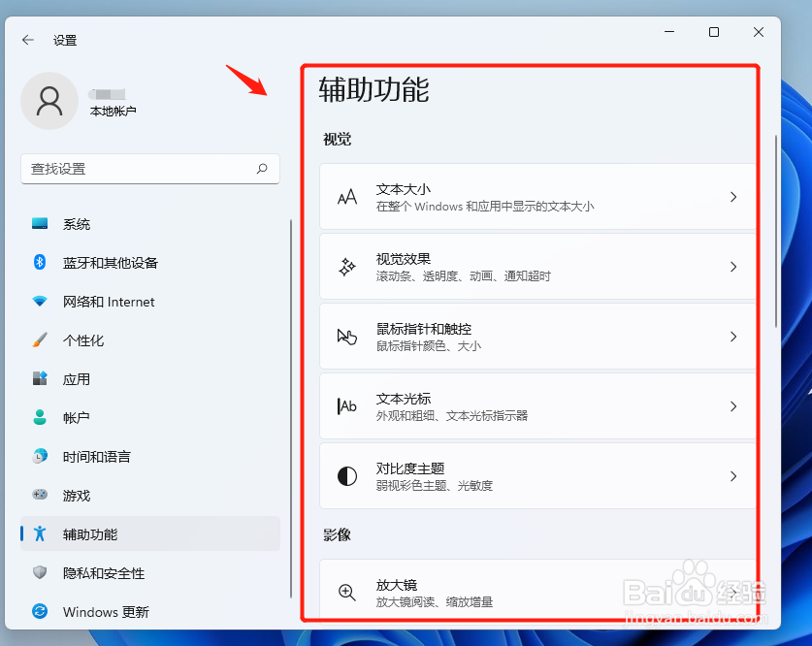Click description 弱视彩色主题、光敏度
Viewport: 812px width, 646px height.
pos(434,486)
